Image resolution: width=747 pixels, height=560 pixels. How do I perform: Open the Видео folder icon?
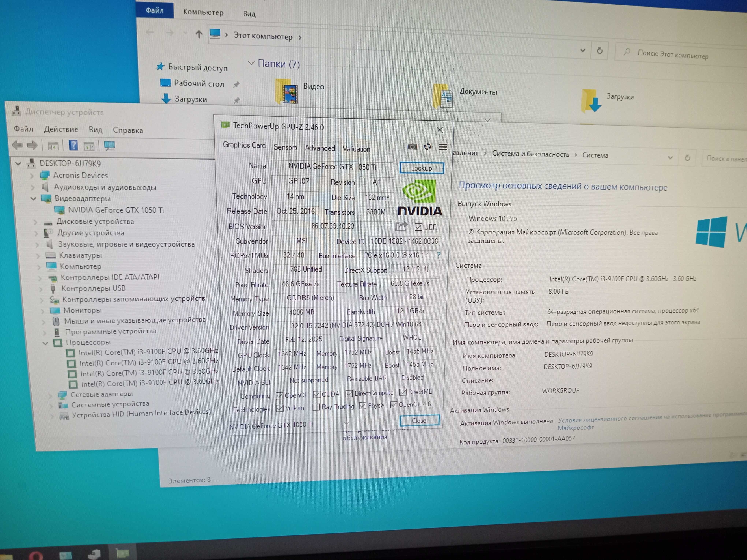[x=286, y=91]
